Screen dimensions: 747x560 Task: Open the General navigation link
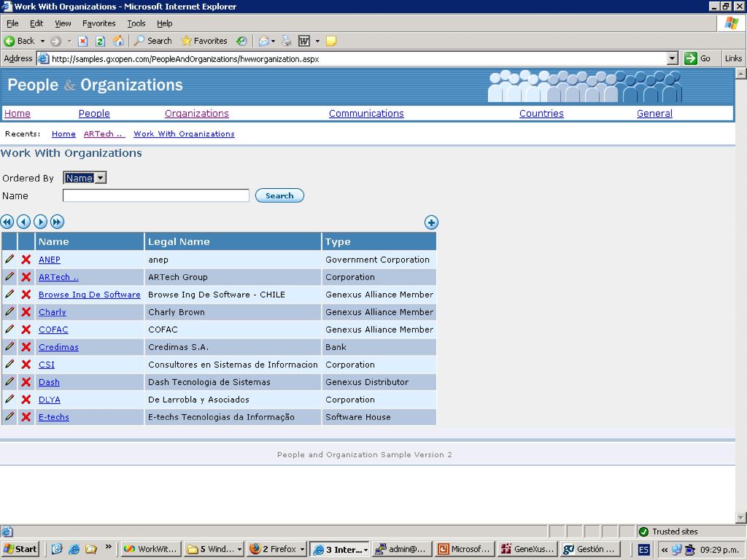coord(654,113)
